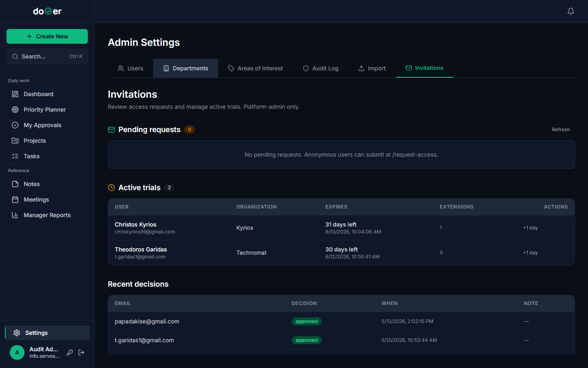
Task: Open Dashboard in the sidebar
Action: (x=47, y=94)
